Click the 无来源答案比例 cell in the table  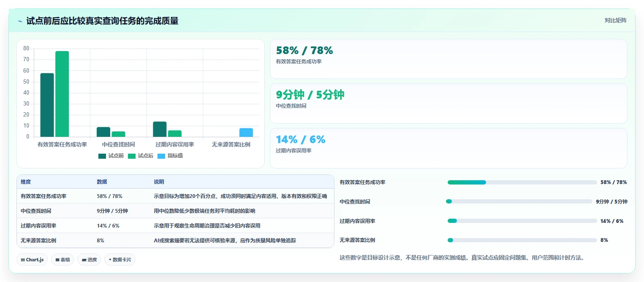38,241
